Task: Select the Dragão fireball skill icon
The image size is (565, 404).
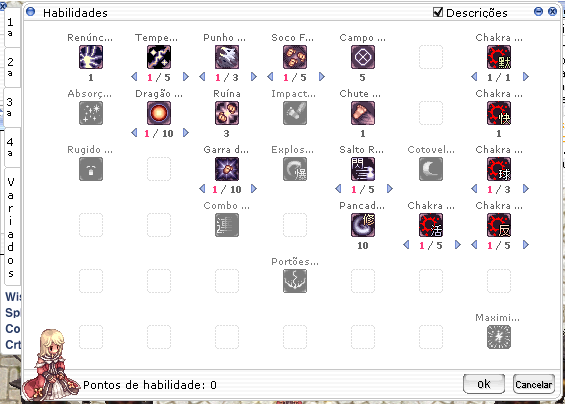Action: 159,113
